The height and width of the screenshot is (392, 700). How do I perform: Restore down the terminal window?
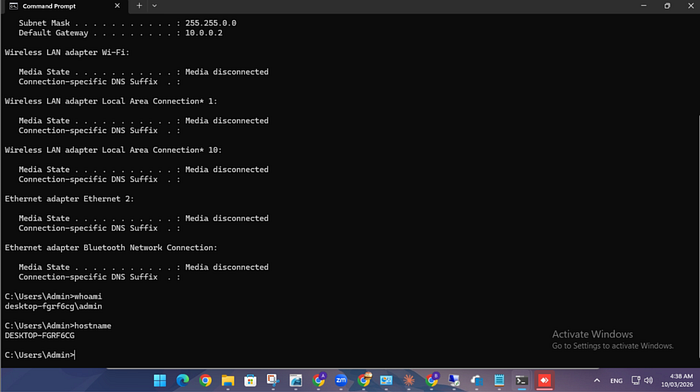click(x=667, y=6)
